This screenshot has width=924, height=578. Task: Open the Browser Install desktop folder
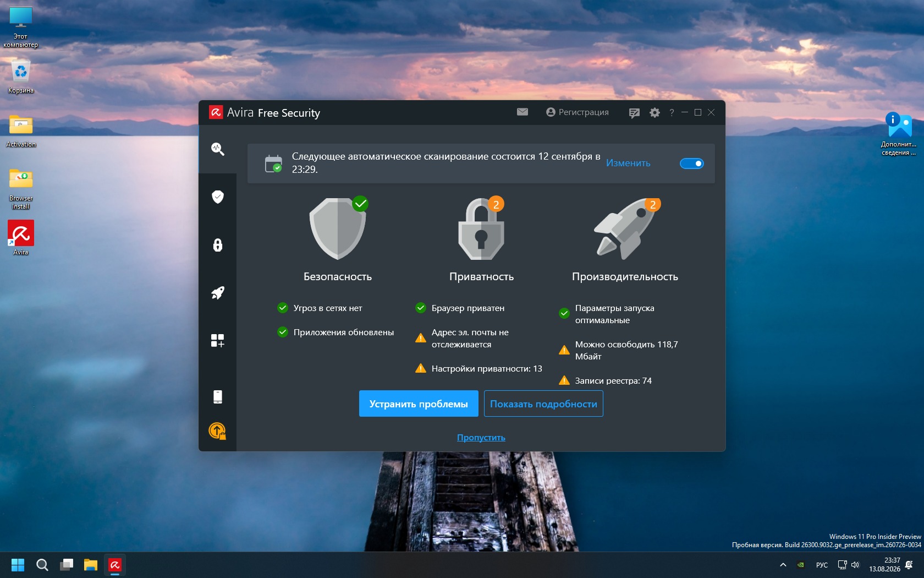[x=21, y=189]
